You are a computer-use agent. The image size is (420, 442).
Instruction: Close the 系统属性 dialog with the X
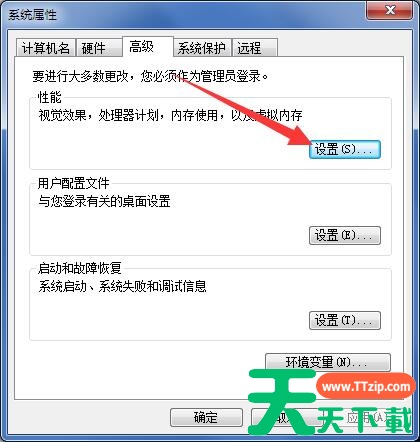point(390,11)
